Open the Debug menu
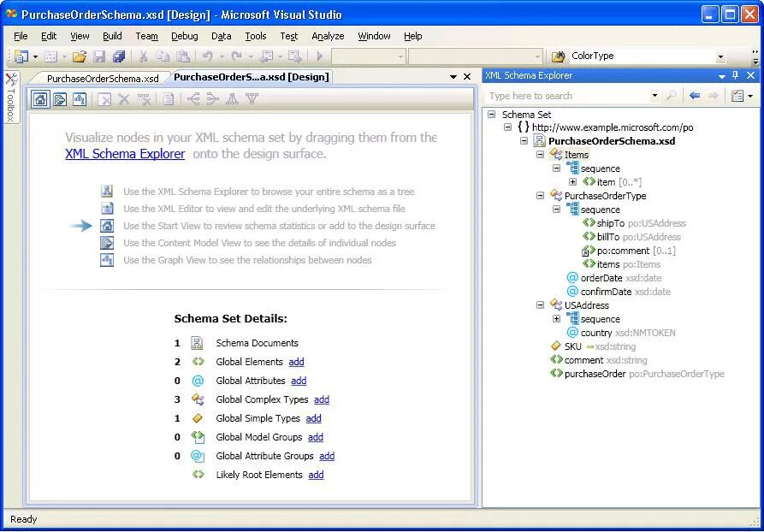The width and height of the screenshot is (764, 532). [x=185, y=36]
